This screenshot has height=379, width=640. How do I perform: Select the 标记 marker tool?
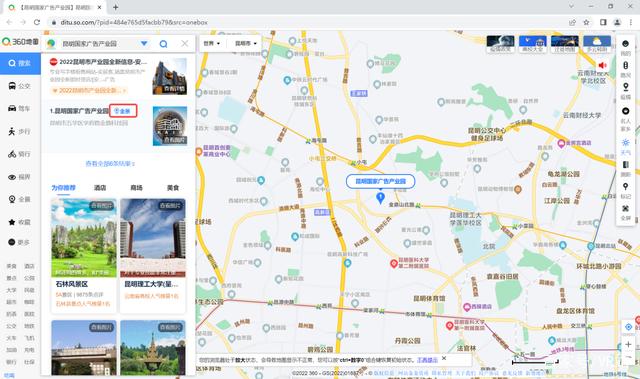[625, 191]
